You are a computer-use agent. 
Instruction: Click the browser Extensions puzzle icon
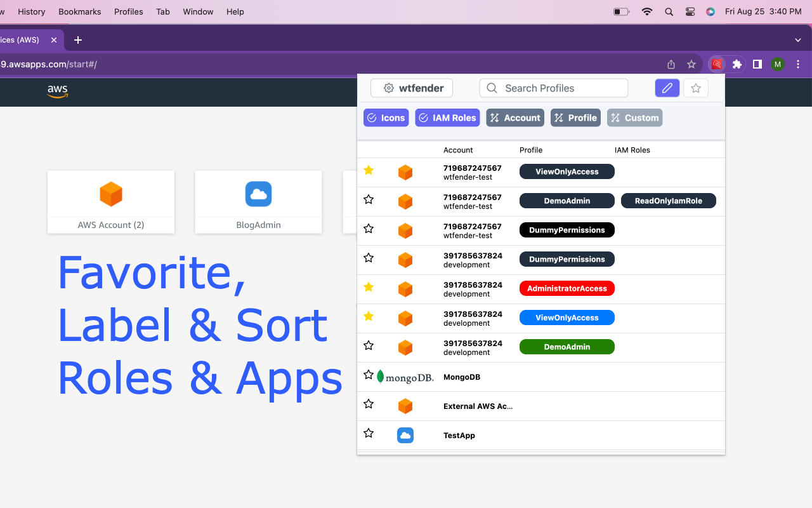point(737,64)
